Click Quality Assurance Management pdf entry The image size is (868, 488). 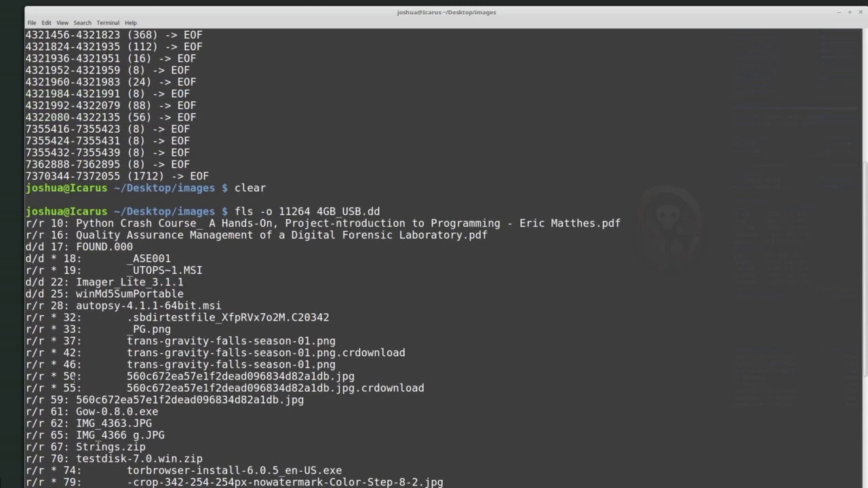[x=256, y=235]
